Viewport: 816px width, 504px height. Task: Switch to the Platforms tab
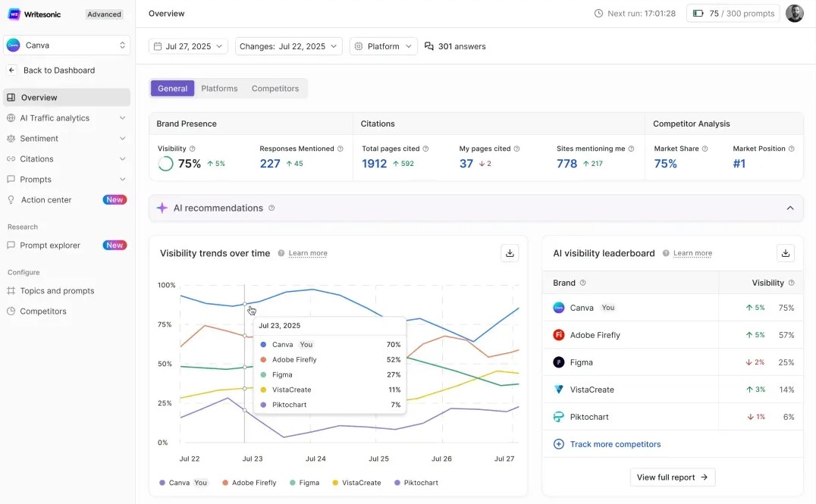[x=219, y=88]
